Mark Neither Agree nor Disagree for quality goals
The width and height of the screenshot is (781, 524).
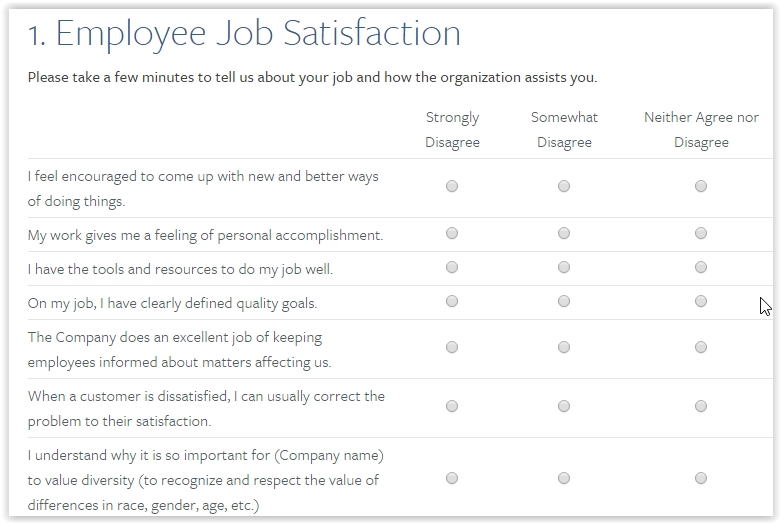coord(701,302)
